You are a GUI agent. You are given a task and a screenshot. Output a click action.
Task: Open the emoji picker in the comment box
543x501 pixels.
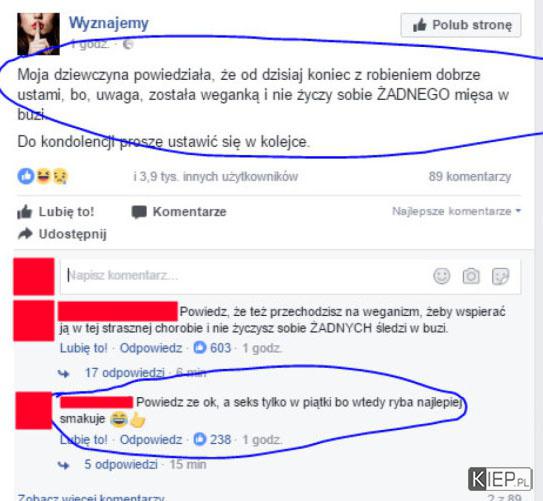[442, 276]
